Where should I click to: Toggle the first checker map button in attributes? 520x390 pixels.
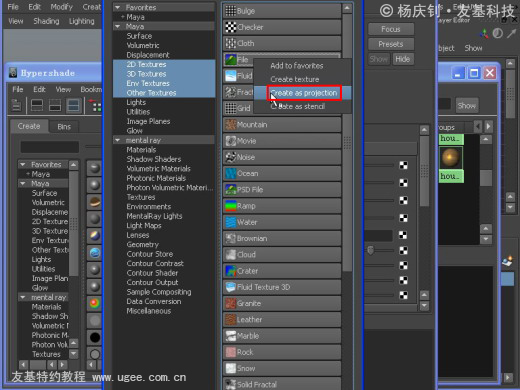[403, 165]
